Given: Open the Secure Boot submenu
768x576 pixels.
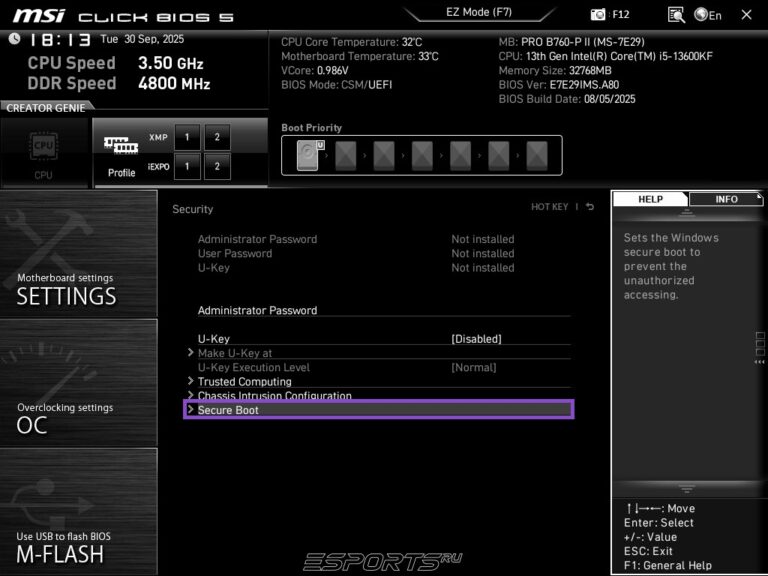Looking at the screenshot, I should tap(229, 410).
